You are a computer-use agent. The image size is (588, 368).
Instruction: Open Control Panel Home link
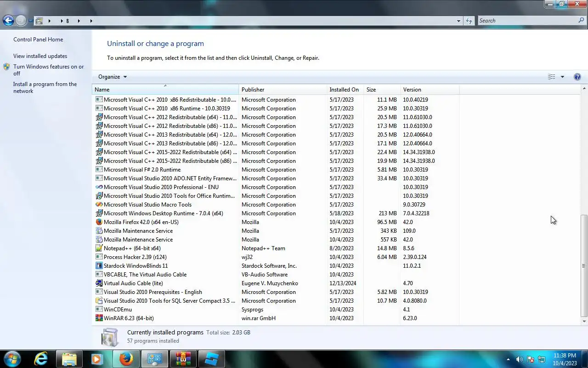tap(38, 40)
